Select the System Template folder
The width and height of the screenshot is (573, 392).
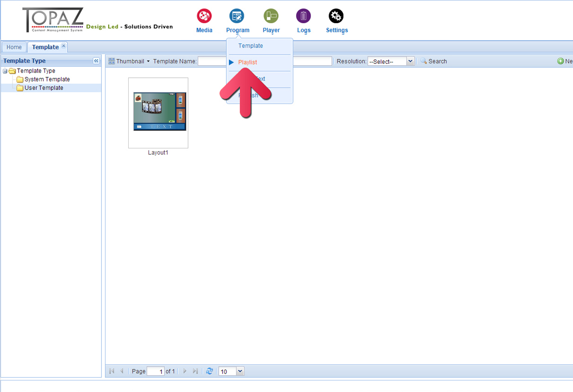pyautogui.click(x=47, y=80)
